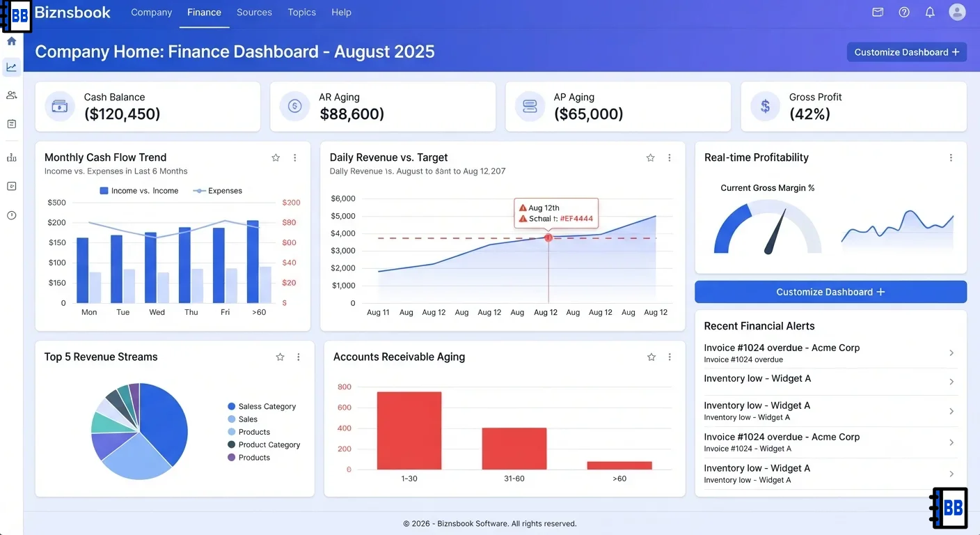This screenshot has width=980, height=535.
Task: Open the users icon in sidebar
Action: pos(11,95)
